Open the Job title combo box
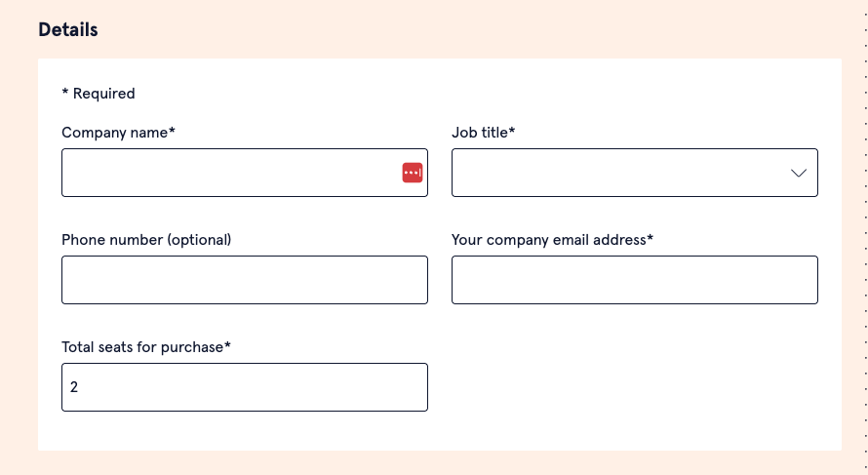The image size is (868, 475). click(624, 173)
